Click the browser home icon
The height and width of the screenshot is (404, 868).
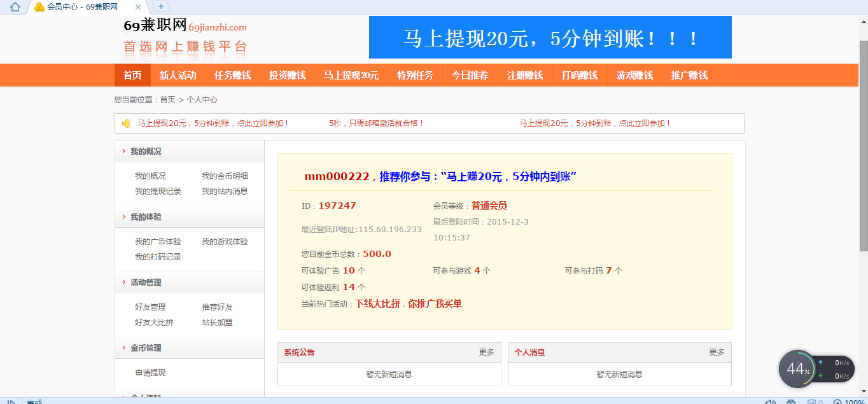[x=15, y=7]
